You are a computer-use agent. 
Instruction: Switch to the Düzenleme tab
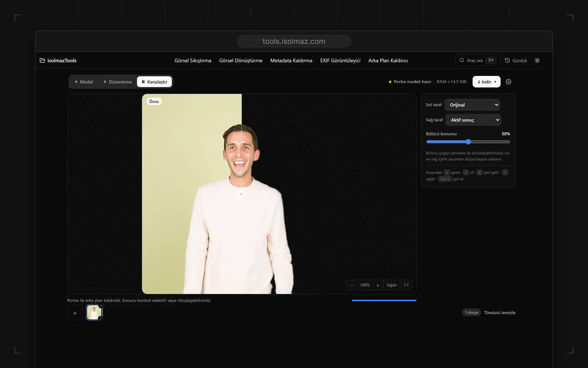(x=117, y=82)
